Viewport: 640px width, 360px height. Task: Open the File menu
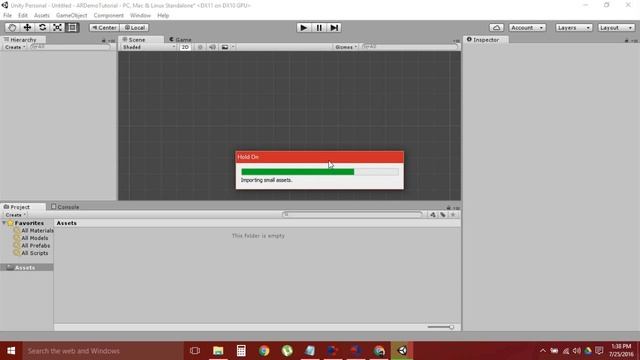point(7,16)
